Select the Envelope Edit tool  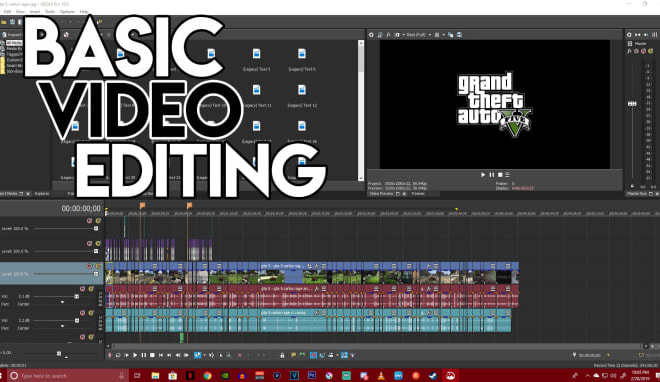tap(211, 355)
